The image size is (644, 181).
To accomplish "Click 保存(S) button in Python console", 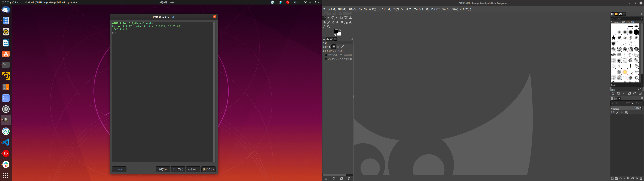I will (x=163, y=169).
